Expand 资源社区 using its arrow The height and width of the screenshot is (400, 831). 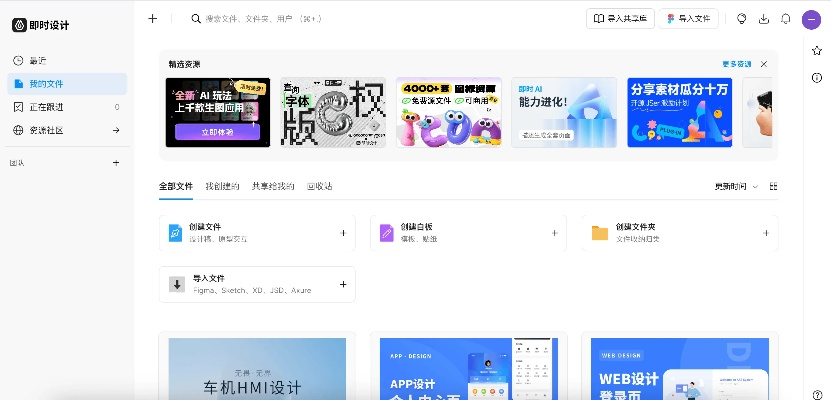coord(115,130)
